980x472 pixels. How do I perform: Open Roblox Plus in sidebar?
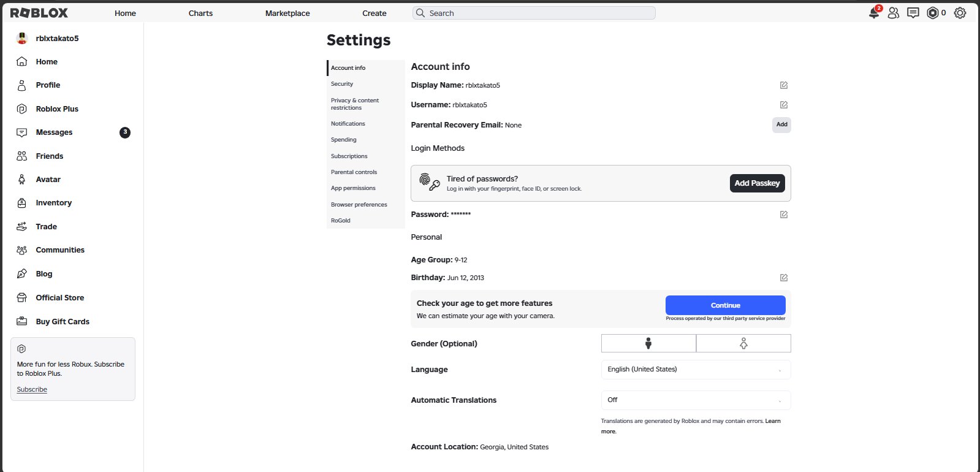tap(57, 109)
